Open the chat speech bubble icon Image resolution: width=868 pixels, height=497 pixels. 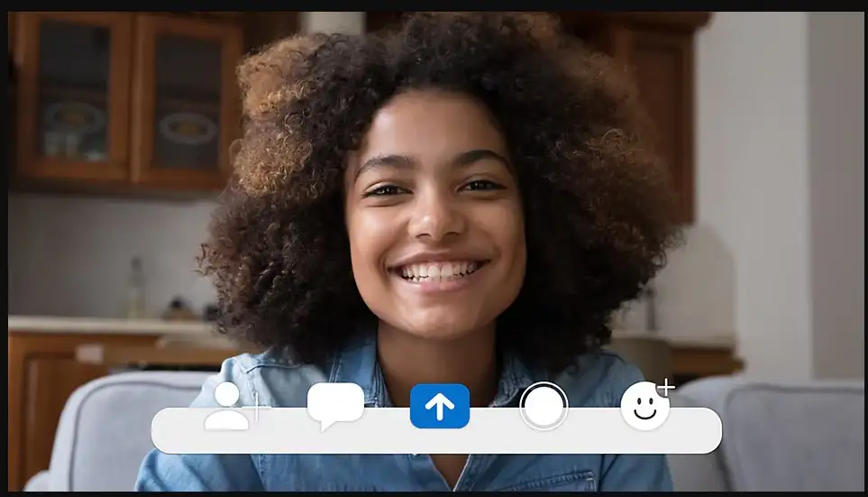coord(335,406)
